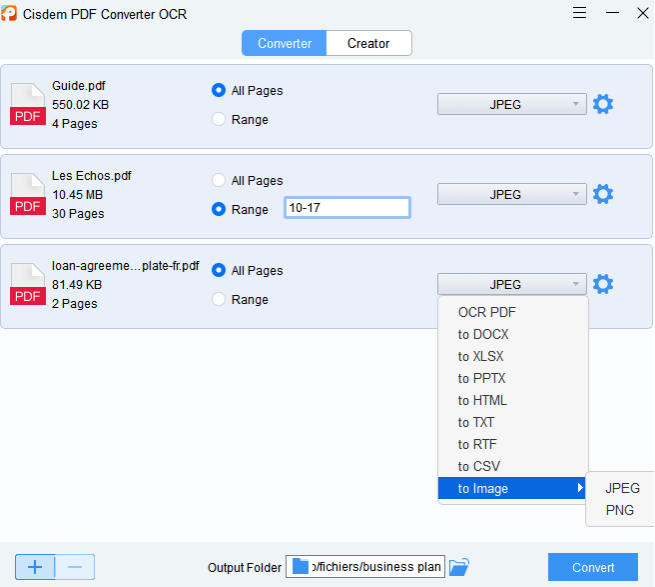Choose to PPTX from format menu
The width and height of the screenshot is (655, 587).
[513, 379]
